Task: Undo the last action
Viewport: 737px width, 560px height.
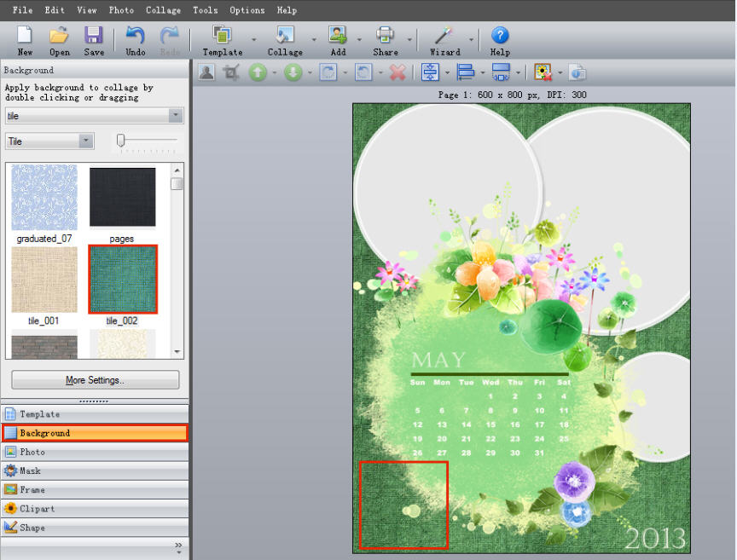Action: [x=136, y=39]
